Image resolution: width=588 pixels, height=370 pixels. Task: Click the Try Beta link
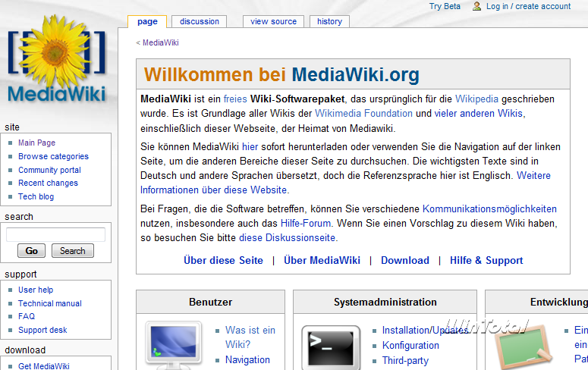tap(445, 6)
